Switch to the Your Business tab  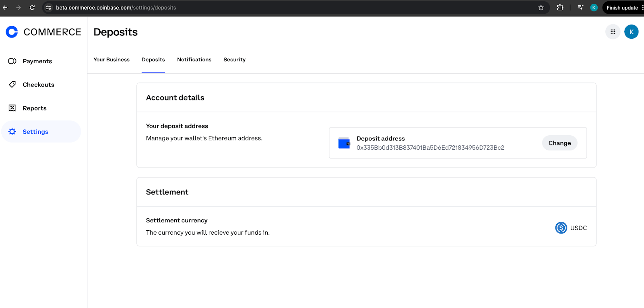pyautogui.click(x=111, y=60)
